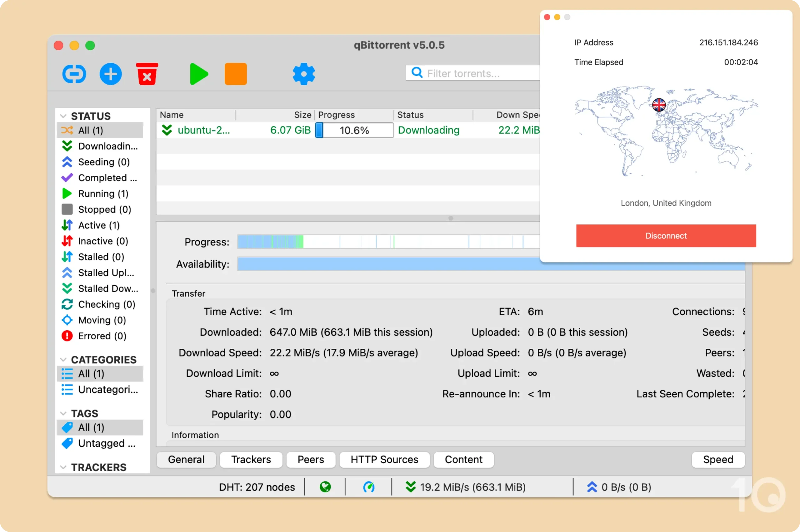Click the DHT: 207 nodes status text
The height and width of the screenshot is (532, 800).
(257, 487)
